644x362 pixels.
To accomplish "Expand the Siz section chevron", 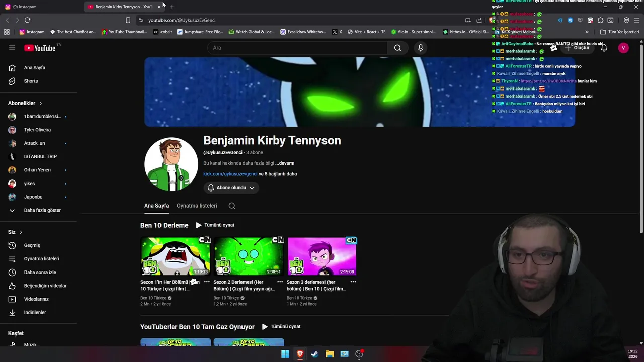I will 21,232.
